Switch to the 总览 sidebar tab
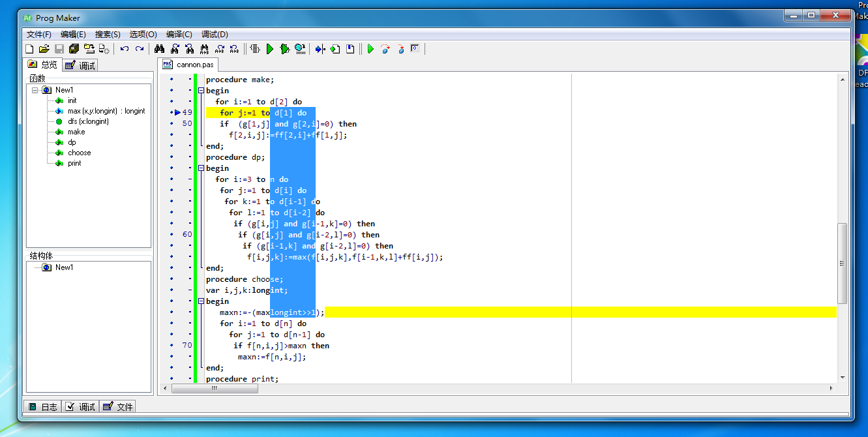This screenshot has height=437, width=868. [43, 65]
